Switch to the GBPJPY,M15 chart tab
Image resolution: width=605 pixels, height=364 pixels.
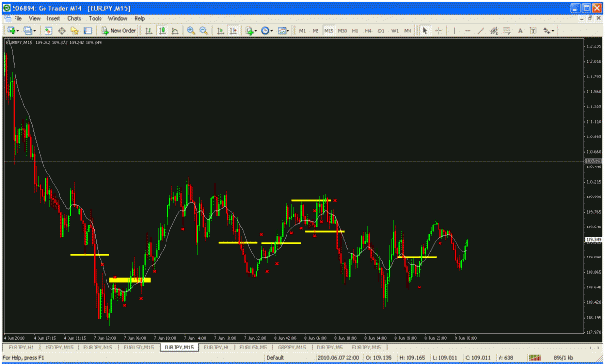tap(291, 348)
